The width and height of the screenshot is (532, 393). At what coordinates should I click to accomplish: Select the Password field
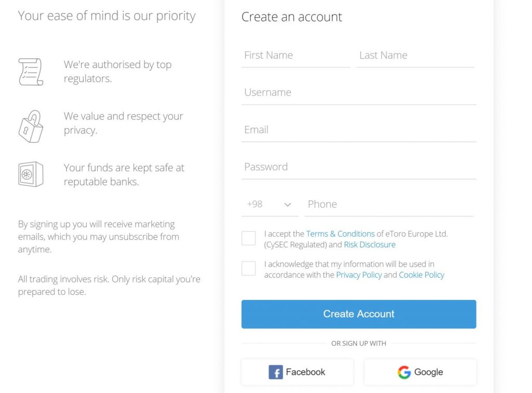click(358, 167)
